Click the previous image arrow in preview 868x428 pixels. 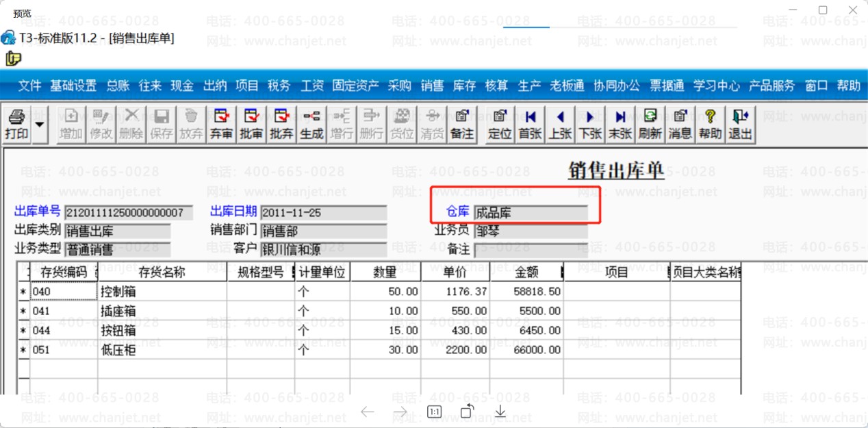click(368, 411)
